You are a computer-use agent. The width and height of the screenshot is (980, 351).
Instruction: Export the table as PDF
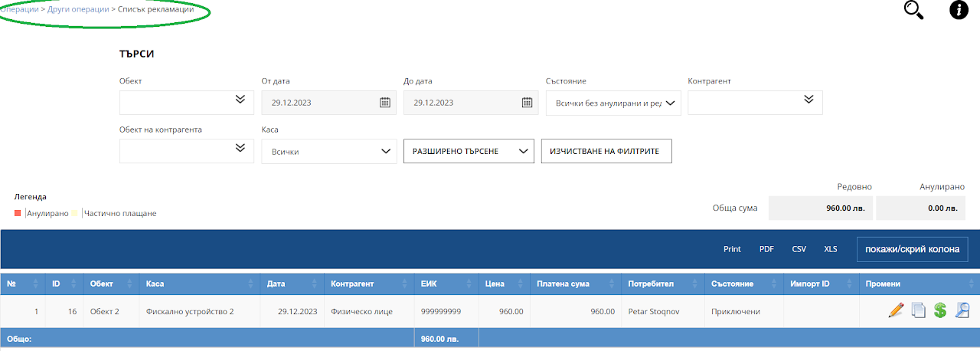point(766,249)
